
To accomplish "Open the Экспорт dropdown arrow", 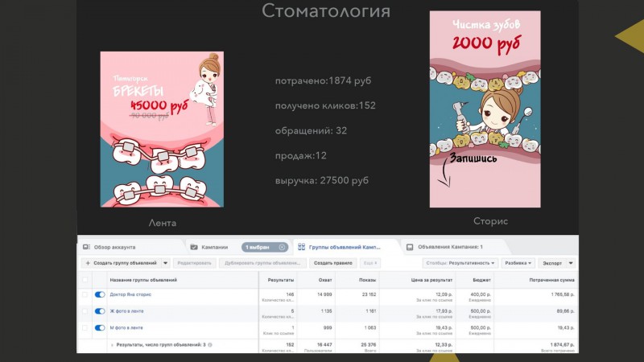I will [571, 263].
